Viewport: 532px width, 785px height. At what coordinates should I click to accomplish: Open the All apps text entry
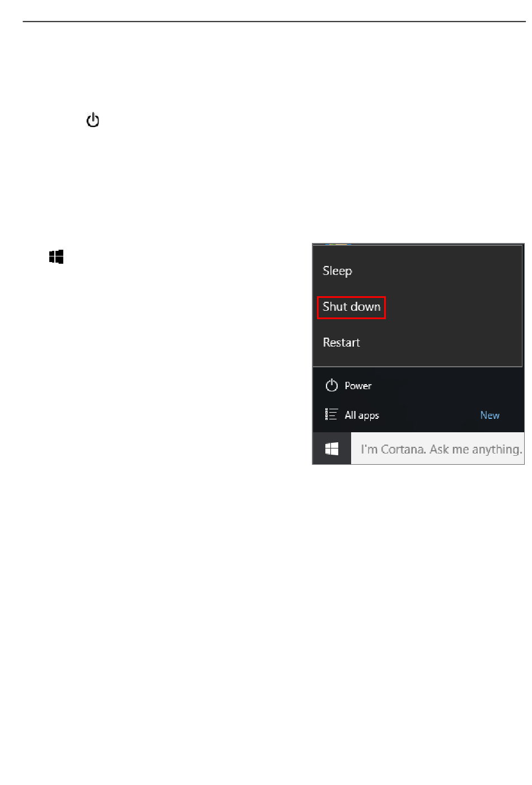[362, 415]
